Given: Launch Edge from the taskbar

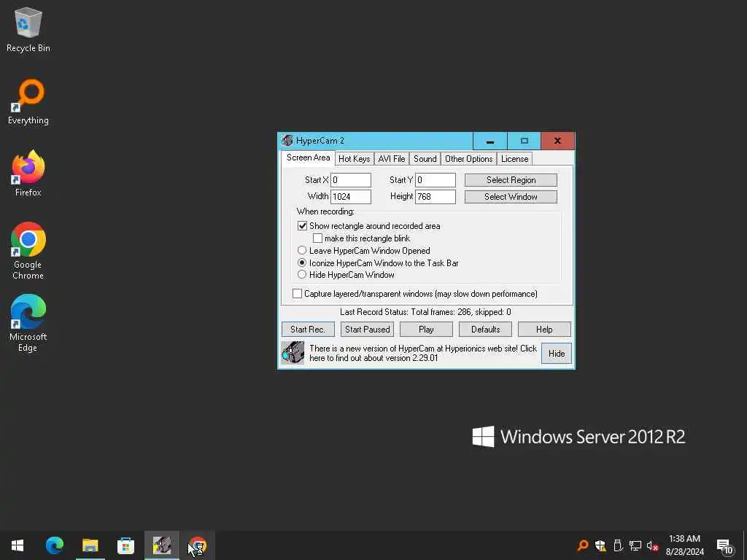Looking at the screenshot, I should point(54,545).
